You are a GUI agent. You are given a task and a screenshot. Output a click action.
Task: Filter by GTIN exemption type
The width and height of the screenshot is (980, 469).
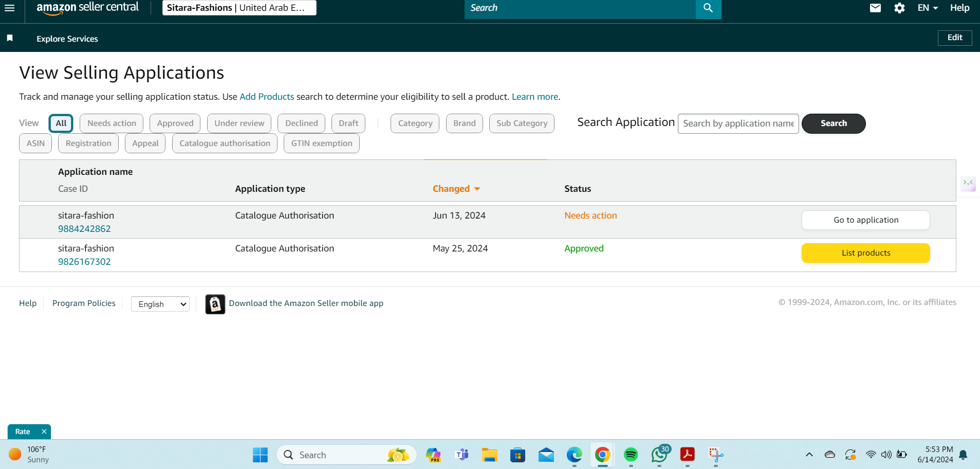pos(322,143)
